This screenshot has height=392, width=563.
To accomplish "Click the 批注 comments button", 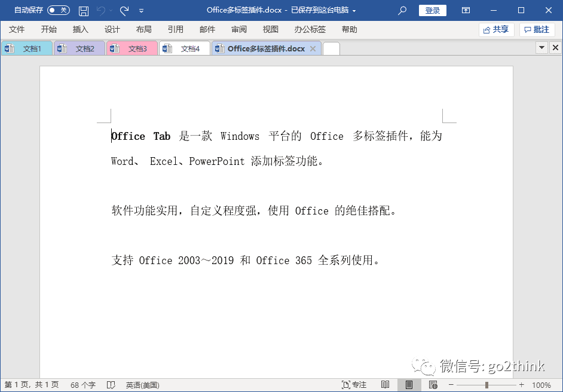I will 537,30.
